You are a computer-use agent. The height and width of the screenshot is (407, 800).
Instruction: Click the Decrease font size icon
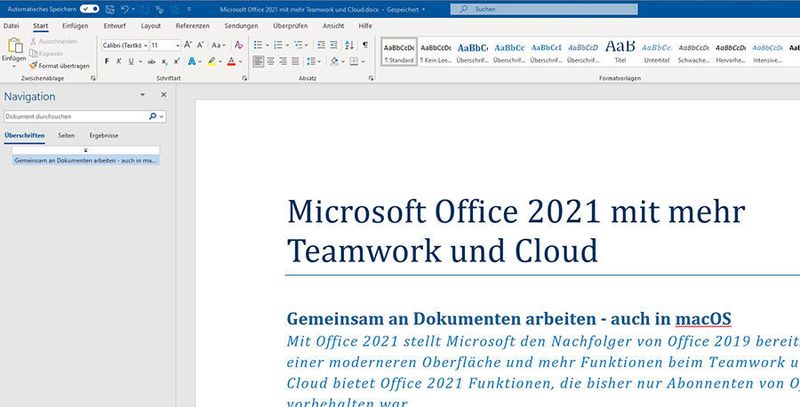tap(200, 45)
